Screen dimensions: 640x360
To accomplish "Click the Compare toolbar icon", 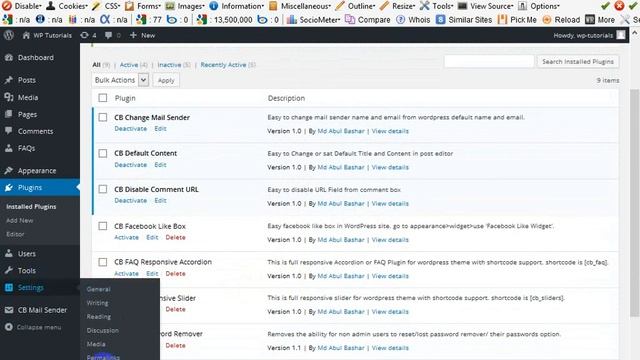I will [x=350, y=20].
